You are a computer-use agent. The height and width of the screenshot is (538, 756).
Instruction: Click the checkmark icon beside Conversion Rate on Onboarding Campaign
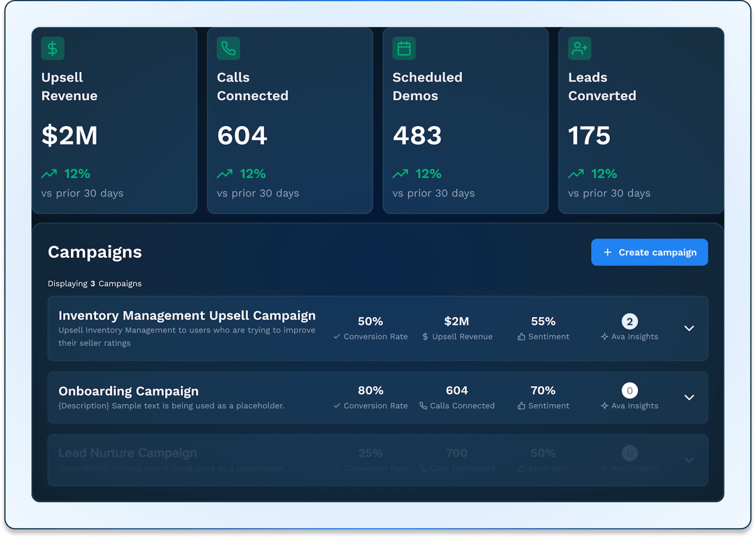coord(336,405)
